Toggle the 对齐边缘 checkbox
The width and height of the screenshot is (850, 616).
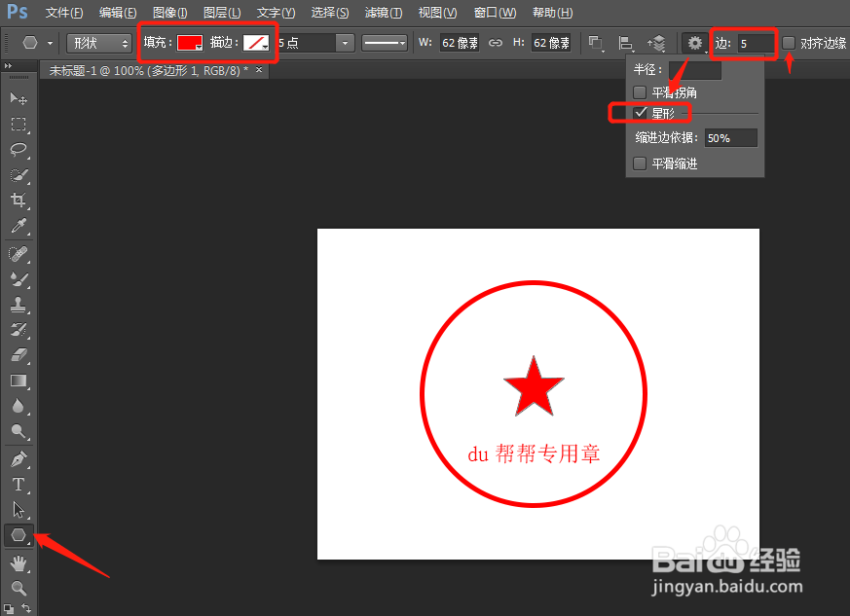pyautogui.click(x=789, y=43)
